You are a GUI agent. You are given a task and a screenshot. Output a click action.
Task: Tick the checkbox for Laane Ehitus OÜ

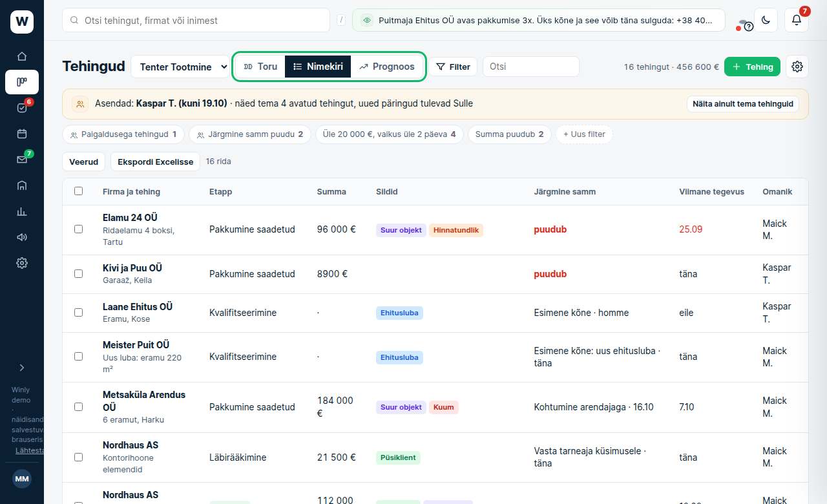tap(79, 313)
